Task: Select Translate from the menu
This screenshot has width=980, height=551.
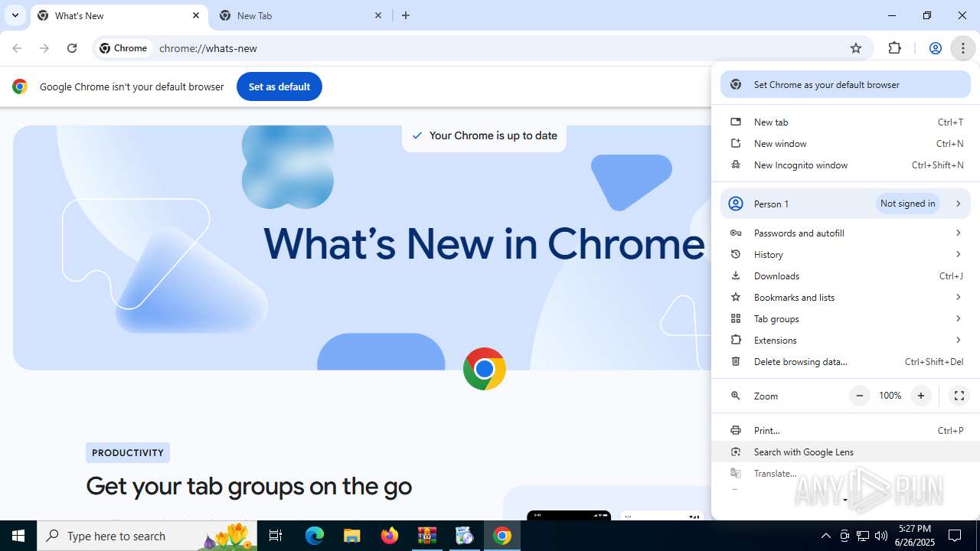Action: click(x=845, y=474)
